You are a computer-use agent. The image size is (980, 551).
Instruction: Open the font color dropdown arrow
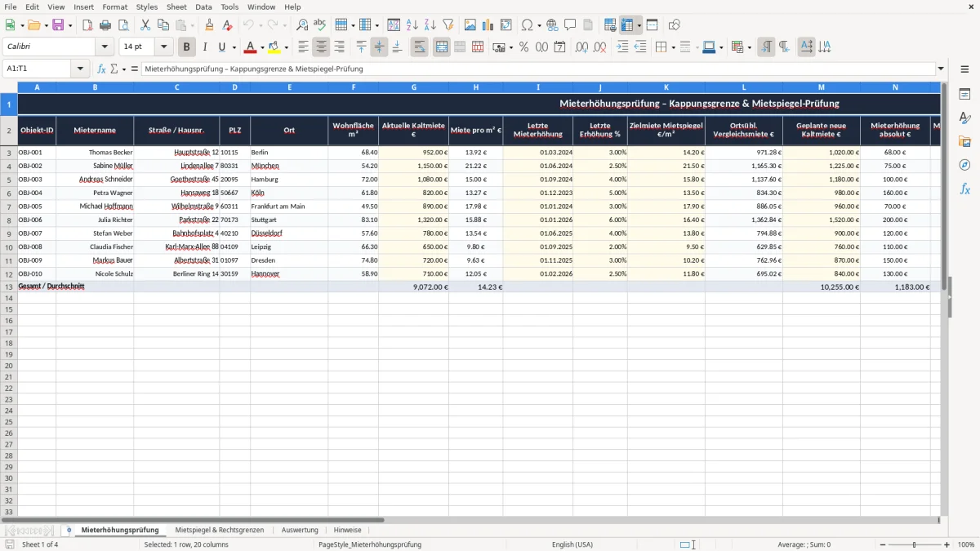pyautogui.click(x=262, y=47)
